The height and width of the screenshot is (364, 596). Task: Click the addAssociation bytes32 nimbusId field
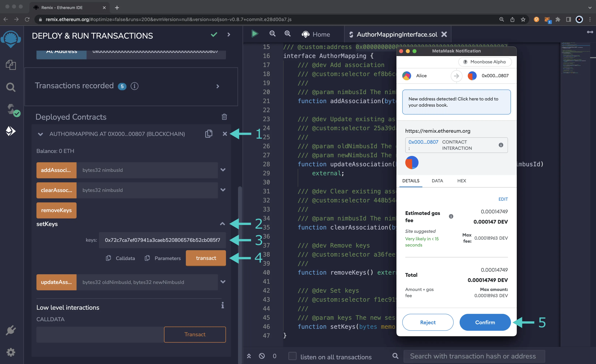(147, 170)
